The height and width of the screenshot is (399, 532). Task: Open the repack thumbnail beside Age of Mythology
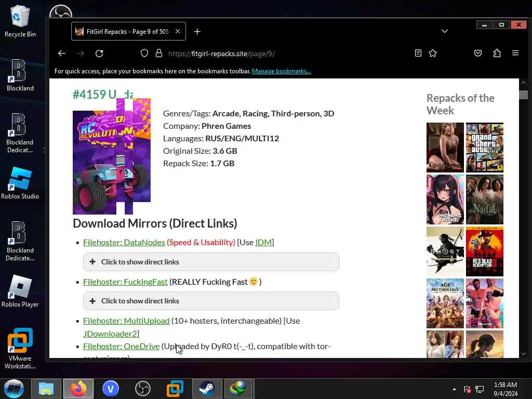(x=485, y=303)
